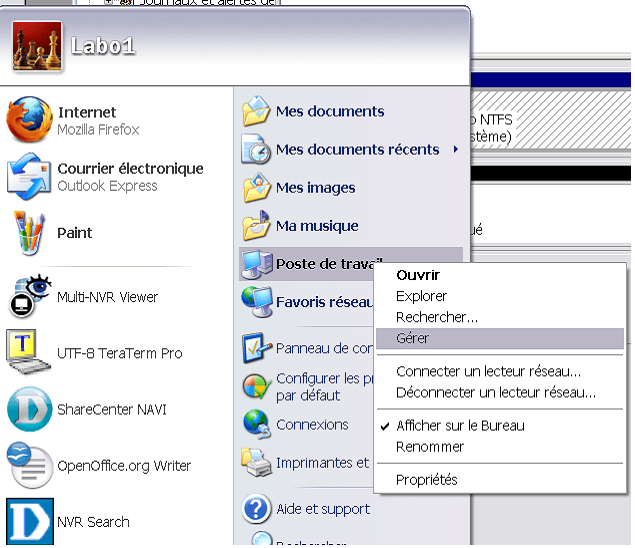Open Mes documents folder icon
This screenshot has height=548, width=635.
coord(256,111)
